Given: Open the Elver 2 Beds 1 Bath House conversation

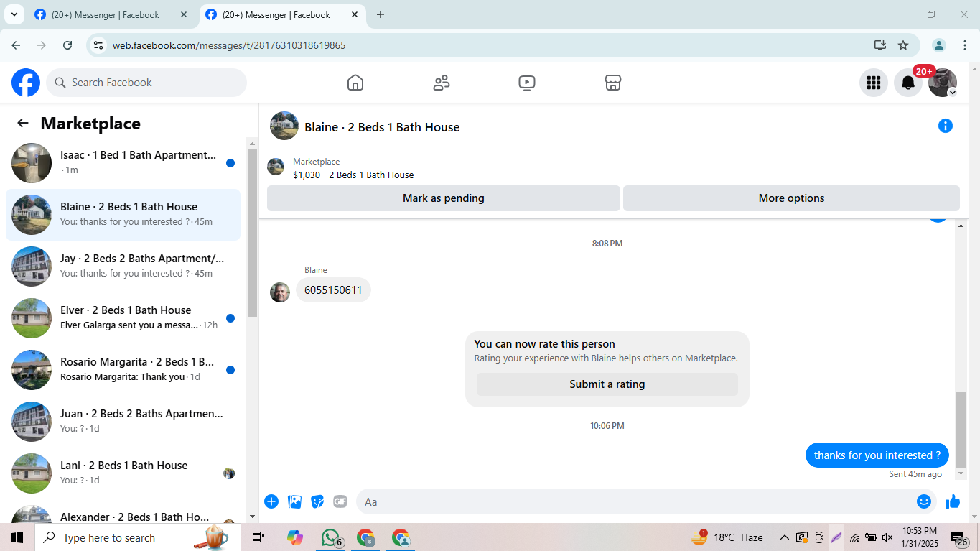Looking at the screenshot, I should tap(123, 318).
